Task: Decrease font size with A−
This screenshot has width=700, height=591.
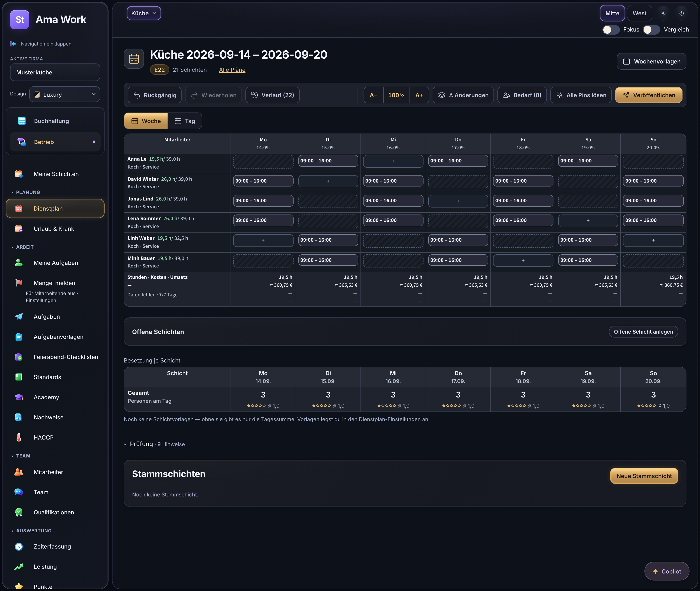Action: [373, 95]
